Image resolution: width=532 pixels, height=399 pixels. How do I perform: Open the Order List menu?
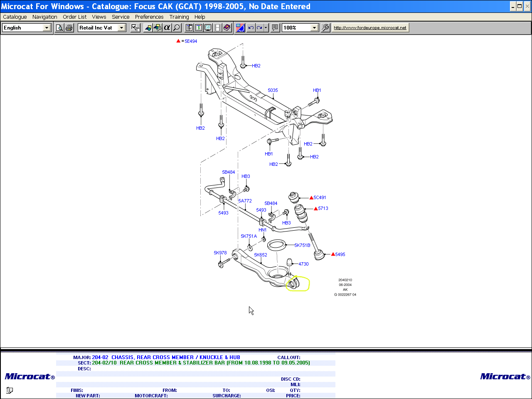click(75, 17)
